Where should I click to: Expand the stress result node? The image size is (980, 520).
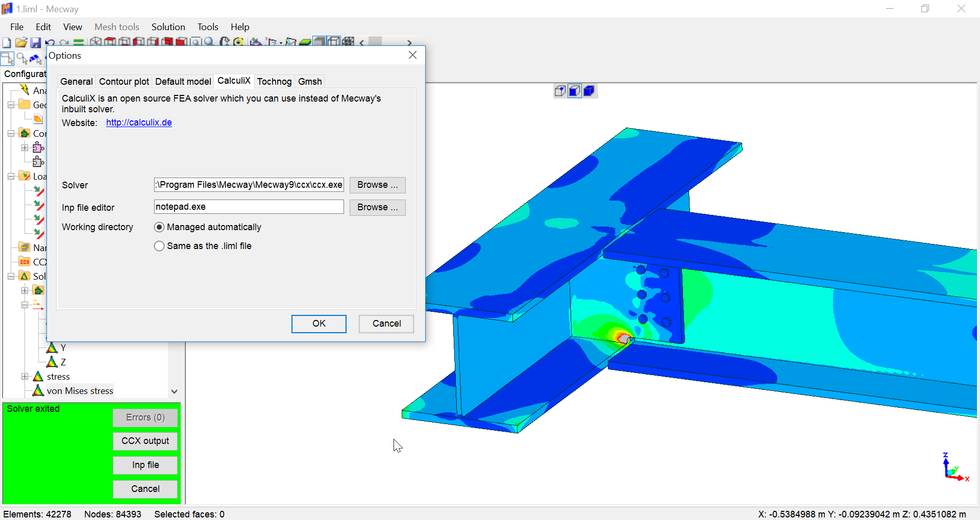click(x=24, y=377)
